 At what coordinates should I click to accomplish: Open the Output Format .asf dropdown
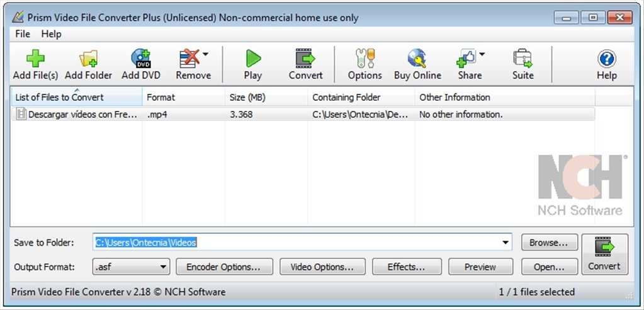[x=132, y=267]
